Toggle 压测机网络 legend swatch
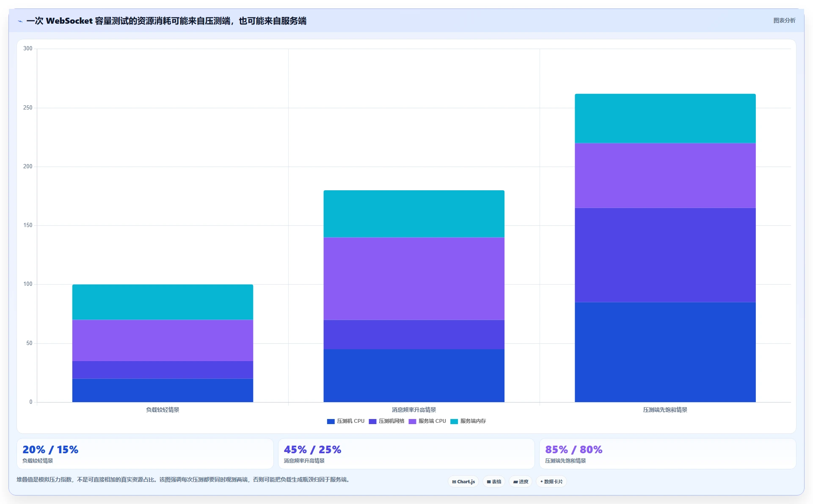813x504 pixels. [x=372, y=421]
